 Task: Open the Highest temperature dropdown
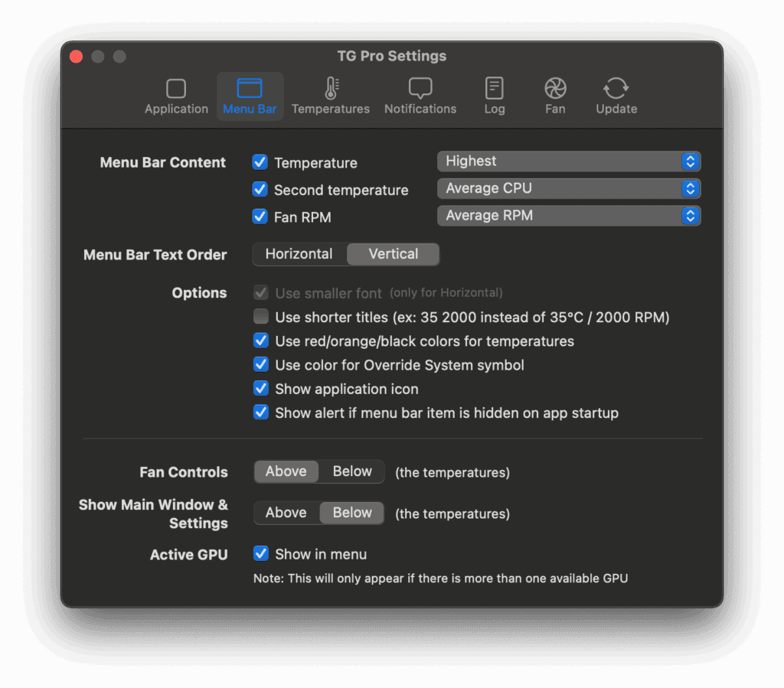569,161
